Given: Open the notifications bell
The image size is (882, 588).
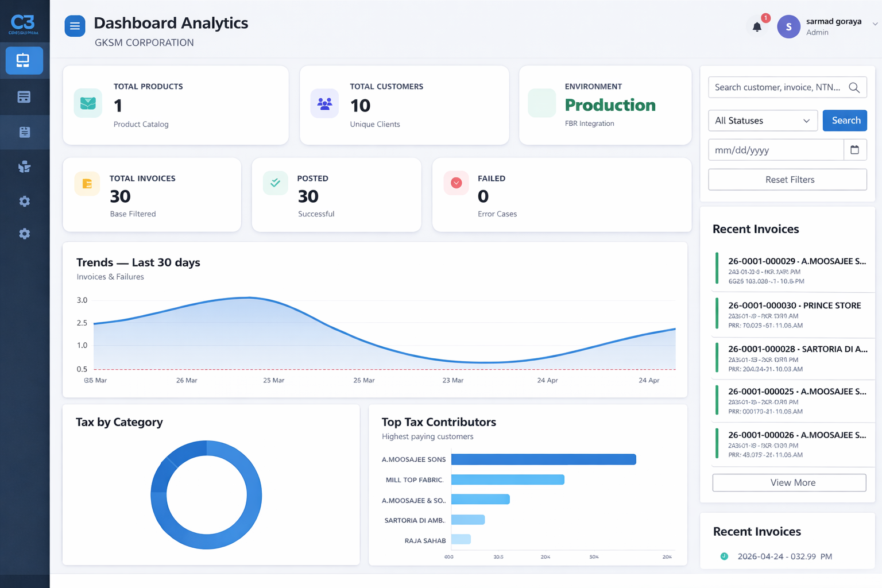Looking at the screenshot, I should [x=757, y=27].
